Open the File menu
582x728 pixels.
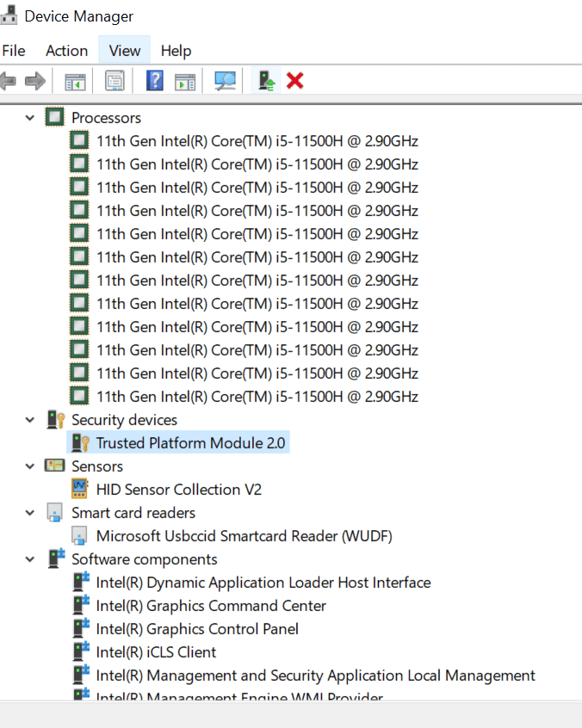(x=14, y=50)
